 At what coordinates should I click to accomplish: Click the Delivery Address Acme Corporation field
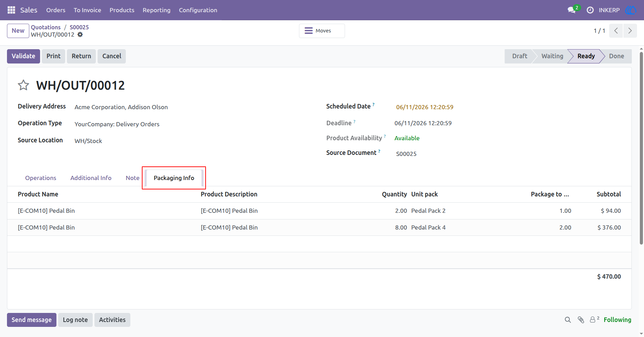121,107
